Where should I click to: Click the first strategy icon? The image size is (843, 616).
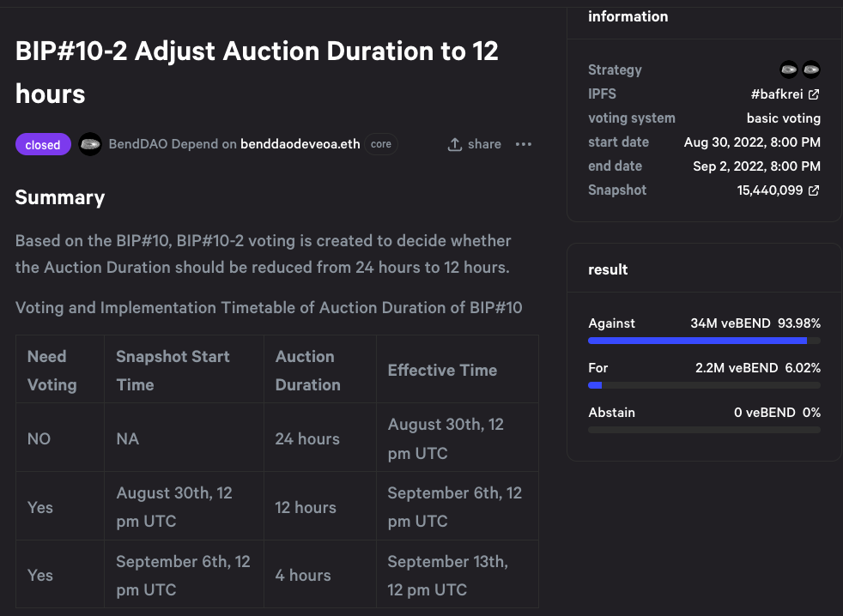coord(789,69)
